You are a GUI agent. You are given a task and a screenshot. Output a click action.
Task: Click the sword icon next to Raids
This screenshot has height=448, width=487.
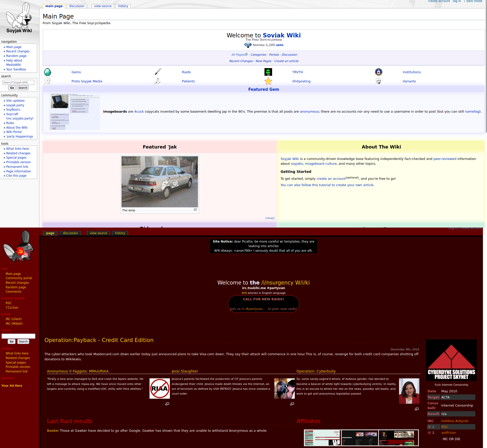tap(158, 72)
